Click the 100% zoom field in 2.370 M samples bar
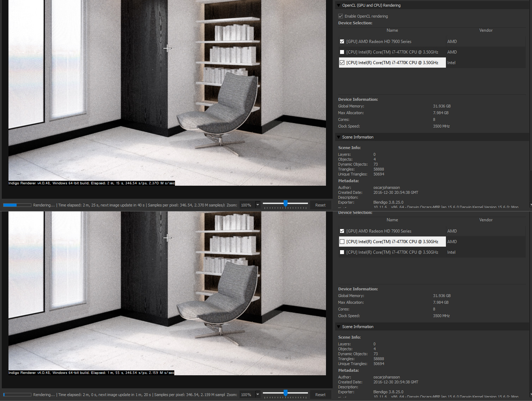532x401 pixels. (x=247, y=205)
